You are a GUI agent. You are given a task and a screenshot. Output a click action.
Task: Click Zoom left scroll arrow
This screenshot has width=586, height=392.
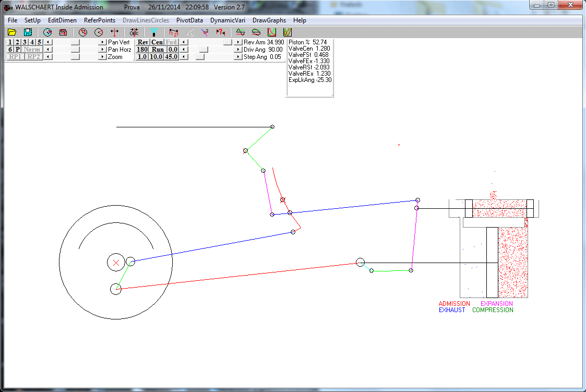point(49,57)
